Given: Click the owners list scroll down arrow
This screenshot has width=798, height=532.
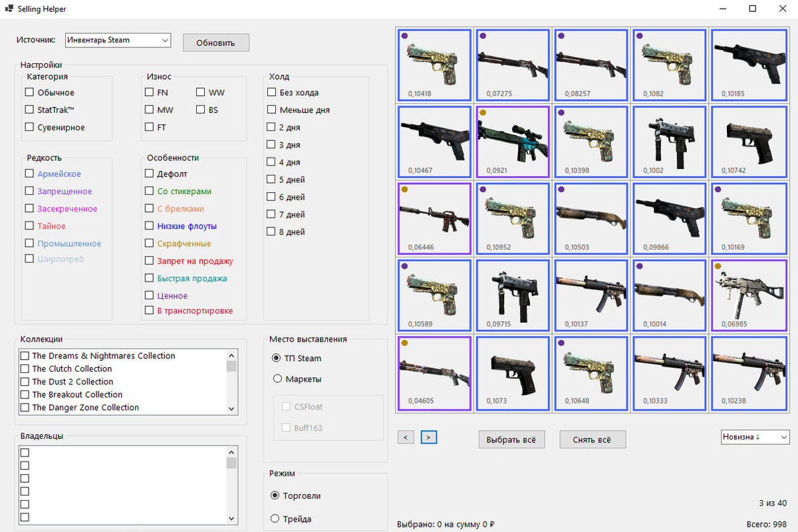Looking at the screenshot, I should tap(231, 518).
